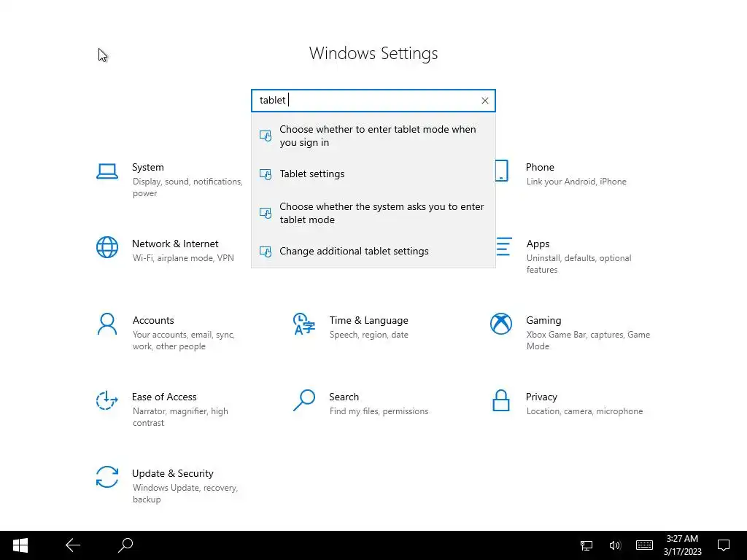Click 'Find my files, permissions' description
Screen dimensions: 747x560
coord(379,411)
